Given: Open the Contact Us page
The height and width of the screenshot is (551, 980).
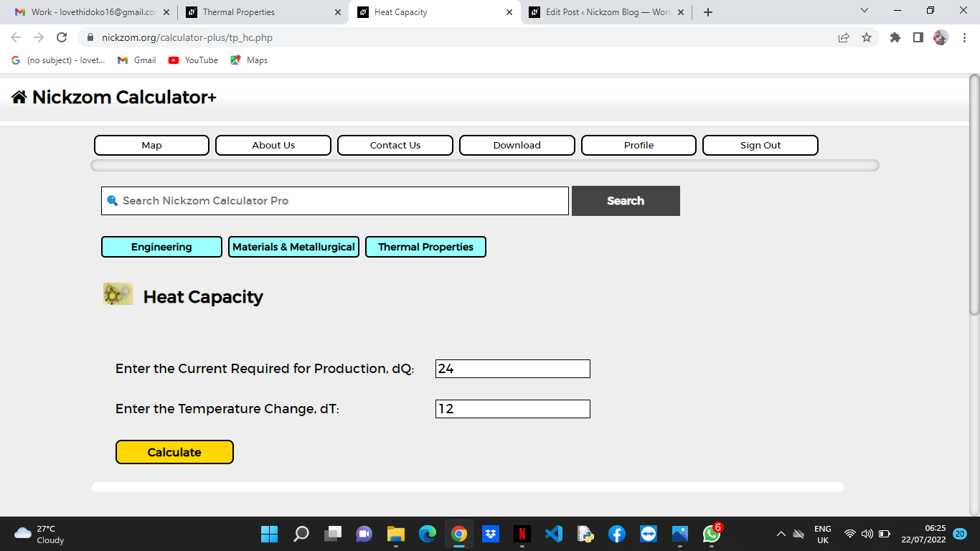Looking at the screenshot, I should pos(395,145).
